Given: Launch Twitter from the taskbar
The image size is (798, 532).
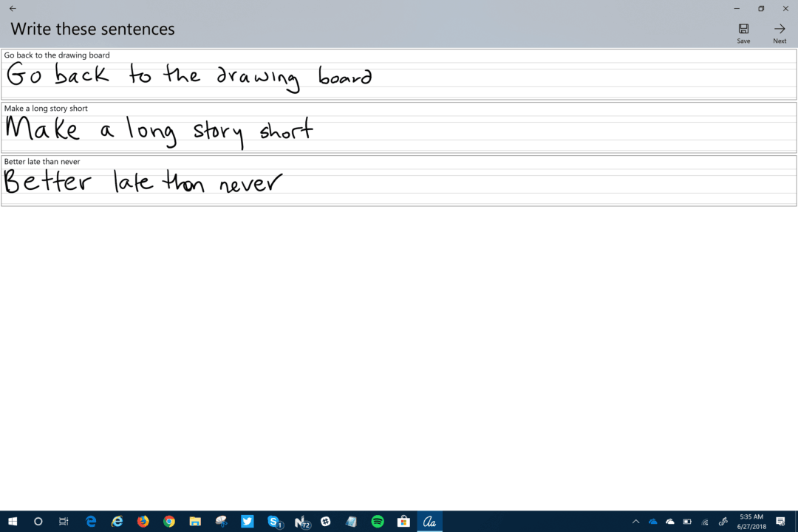Looking at the screenshot, I should (x=247, y=521).
